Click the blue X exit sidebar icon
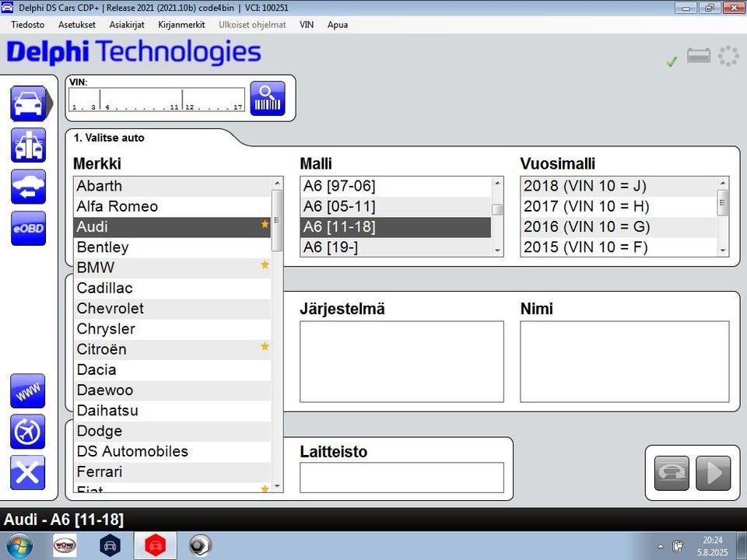The image size is (747, 560). point(28,473)
